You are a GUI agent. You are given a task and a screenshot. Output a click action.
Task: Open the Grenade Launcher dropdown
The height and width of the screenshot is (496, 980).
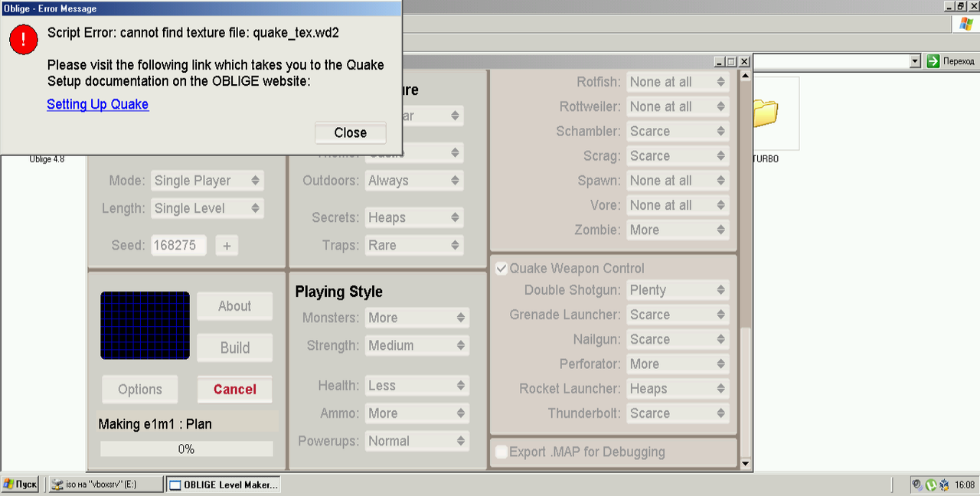tap(678, 315)
